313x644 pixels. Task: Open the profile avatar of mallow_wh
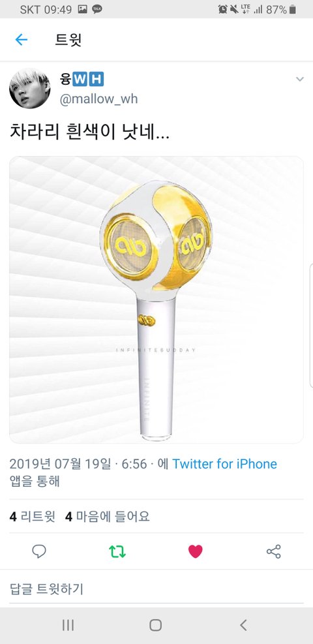tap(29, 88)
